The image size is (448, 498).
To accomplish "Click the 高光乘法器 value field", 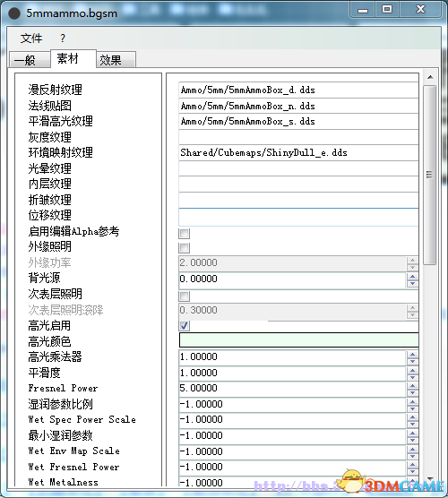I will [292, 357].
